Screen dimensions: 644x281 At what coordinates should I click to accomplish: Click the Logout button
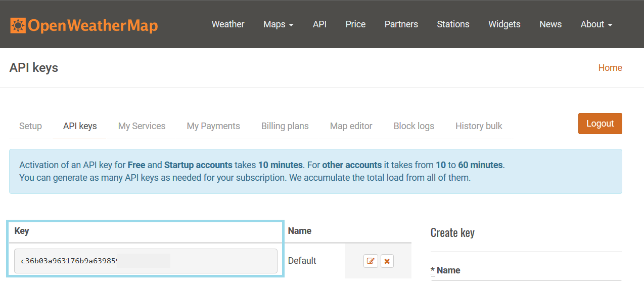600,124
